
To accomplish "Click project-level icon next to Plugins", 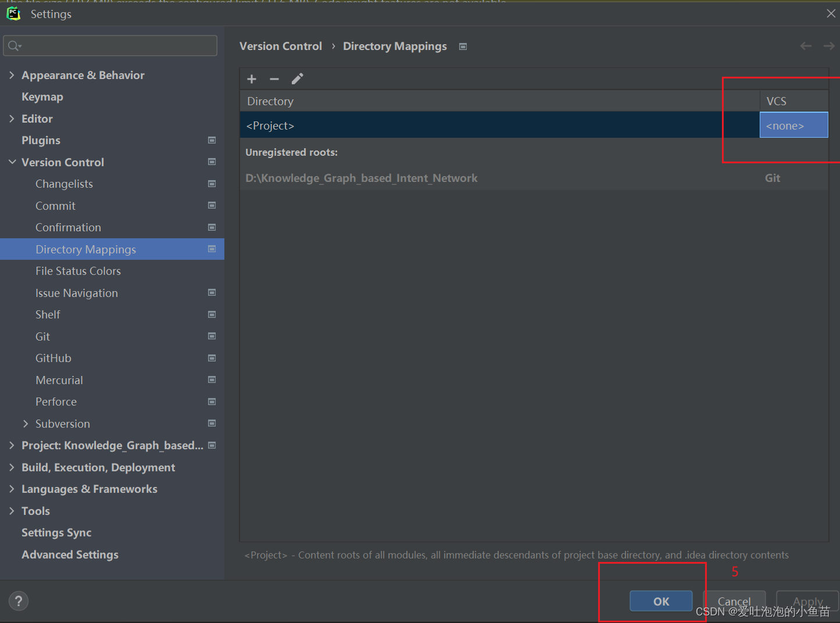I will point(212,140).
